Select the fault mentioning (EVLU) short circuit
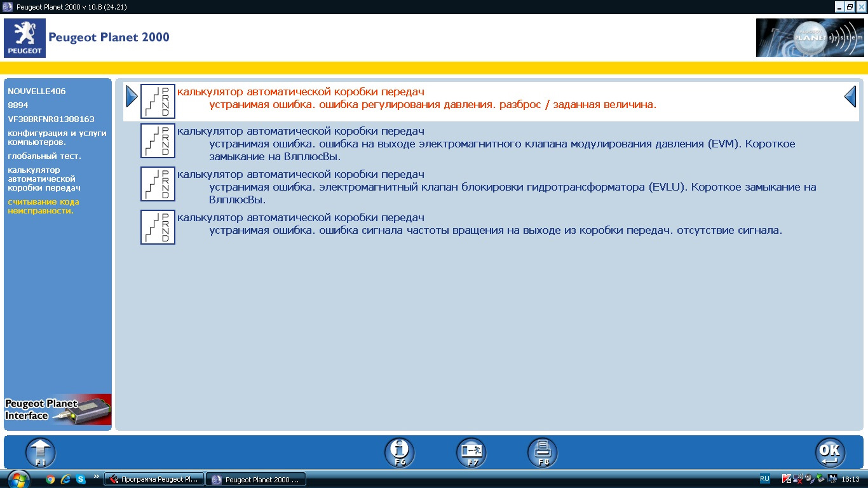Image resolution: width=868 pixels, height=488 pixels. [x=513, y=193]
